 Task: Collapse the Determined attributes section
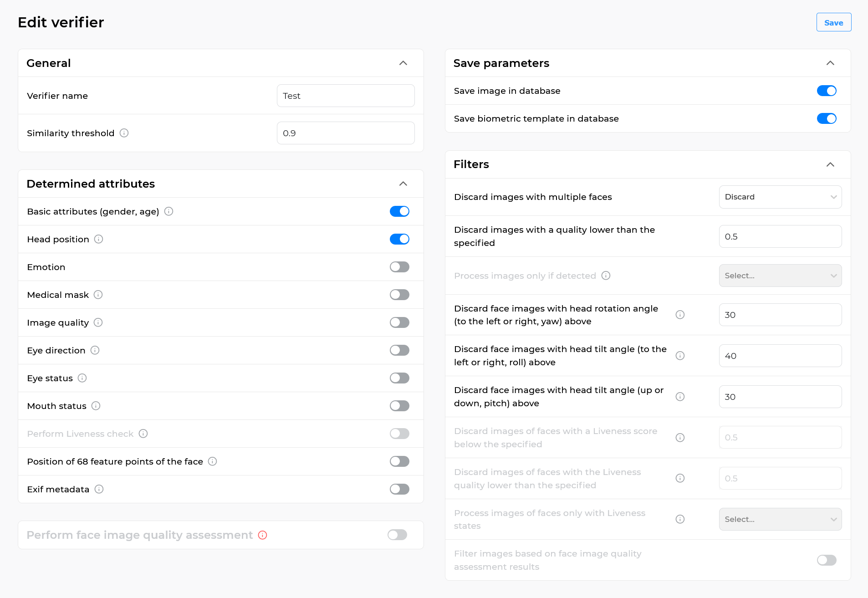pos(403,184)
